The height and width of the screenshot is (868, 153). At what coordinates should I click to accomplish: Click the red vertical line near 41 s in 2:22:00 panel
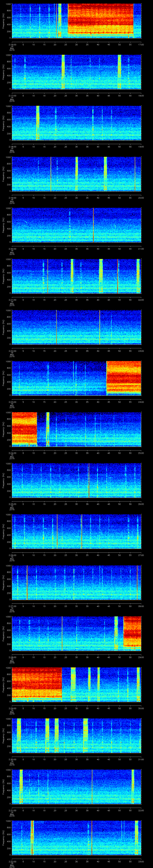click(100, 327)
